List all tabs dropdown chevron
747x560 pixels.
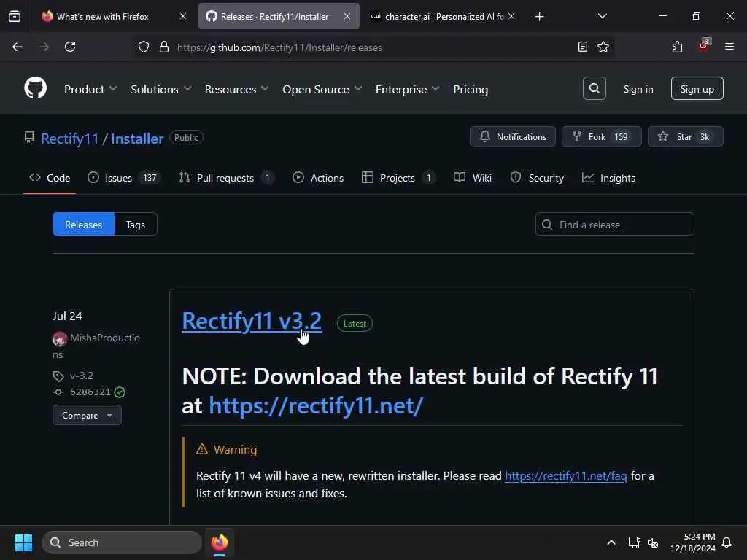[602, 16]
